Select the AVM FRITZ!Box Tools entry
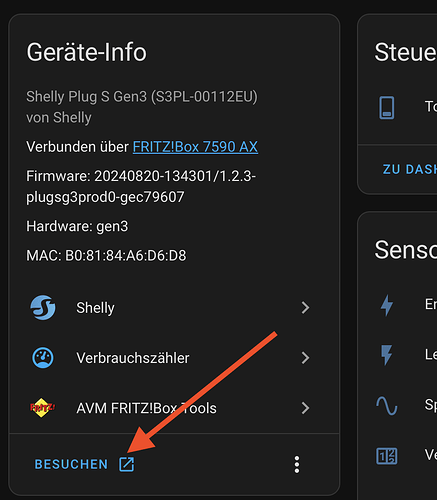437x500 pixels. click(170, 408)
